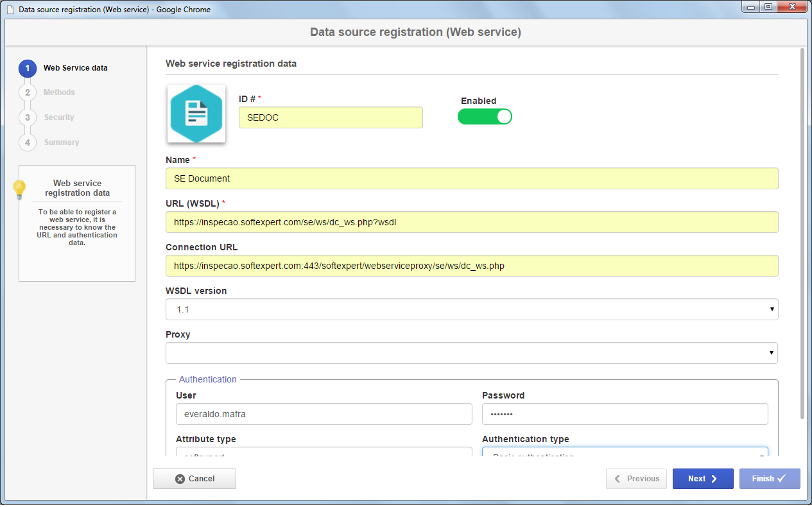This screenshot has height=507, width=812.
Task: Click the Authentication group label
Action: (x=207, y=379)
